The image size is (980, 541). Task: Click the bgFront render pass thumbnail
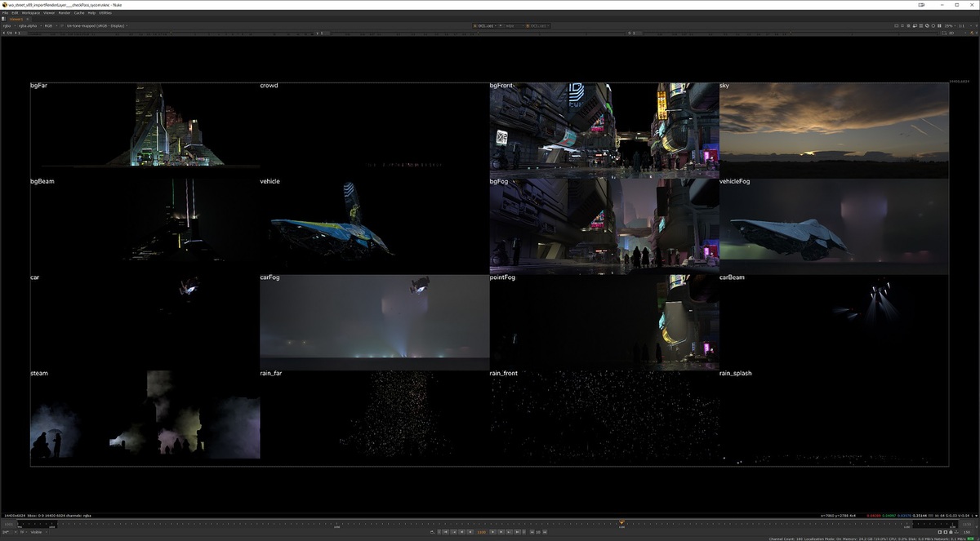(x=604, y=130)
